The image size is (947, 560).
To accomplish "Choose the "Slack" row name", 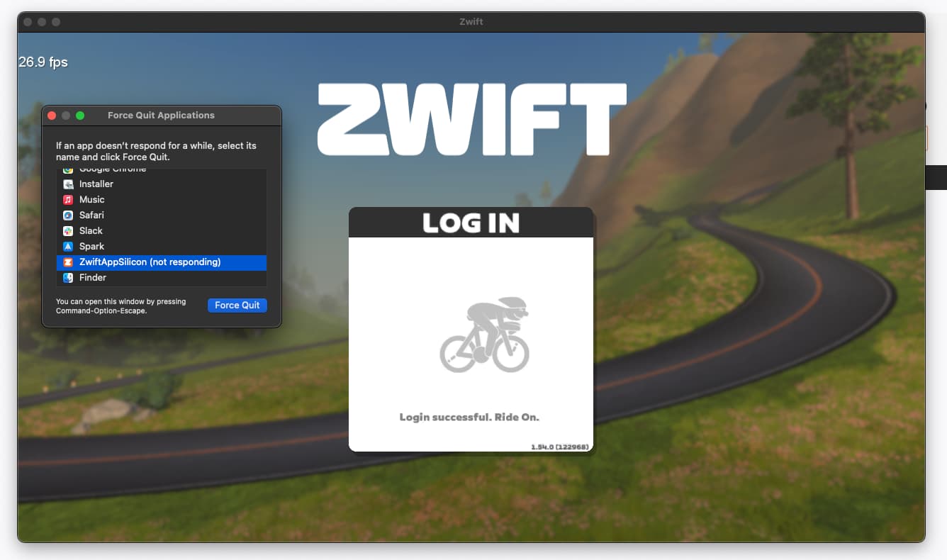I will pos(91,231).
